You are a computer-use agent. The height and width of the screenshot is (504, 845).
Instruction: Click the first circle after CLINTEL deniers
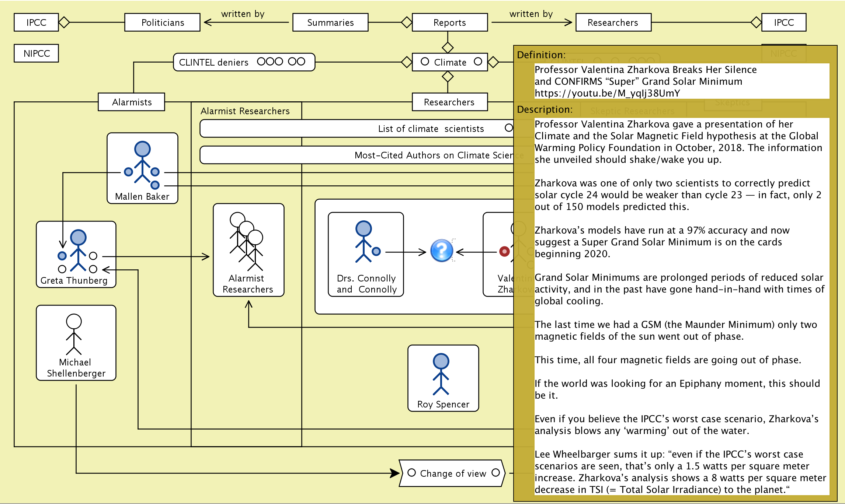point(261,62)
